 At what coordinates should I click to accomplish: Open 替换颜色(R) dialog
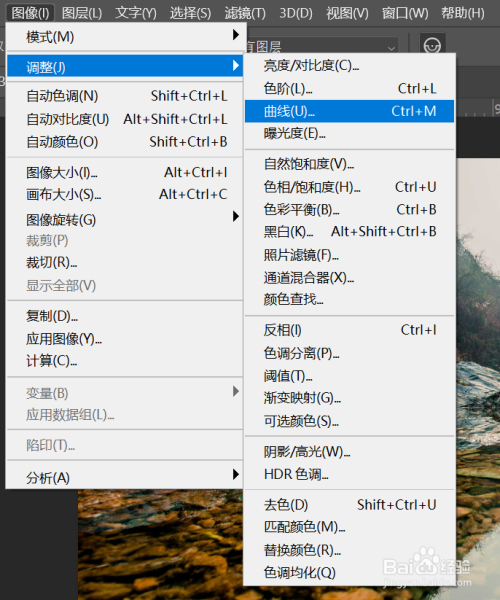click(x=349, y=550)
